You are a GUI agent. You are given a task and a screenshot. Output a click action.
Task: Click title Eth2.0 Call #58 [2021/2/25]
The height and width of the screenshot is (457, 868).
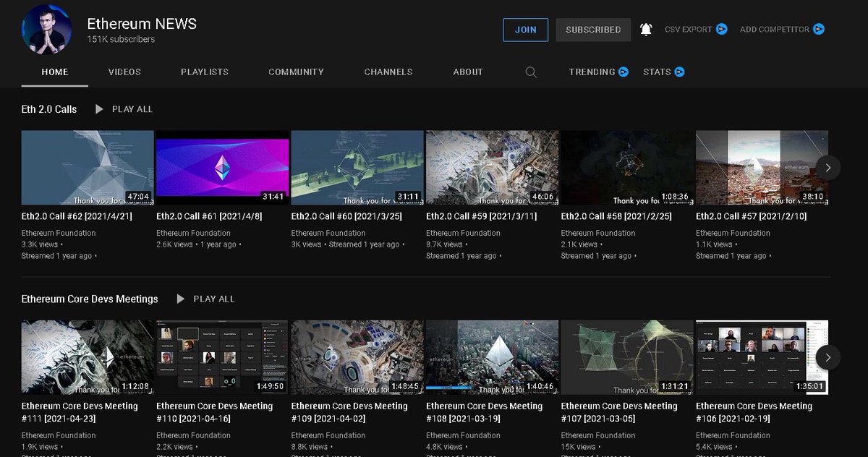pyautogui.click(x=616, y=216)
